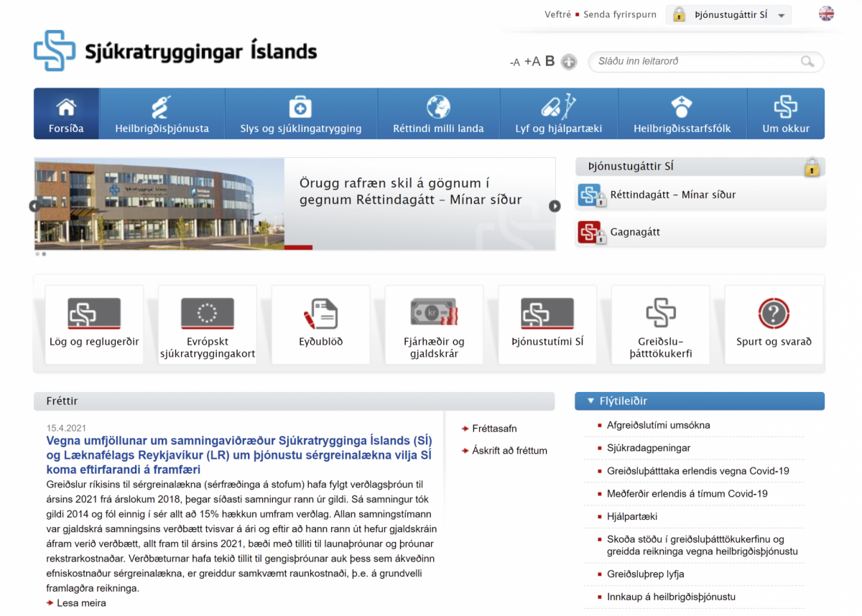
Task: Open Um okkur menu
Action: (x=786, y=113)
